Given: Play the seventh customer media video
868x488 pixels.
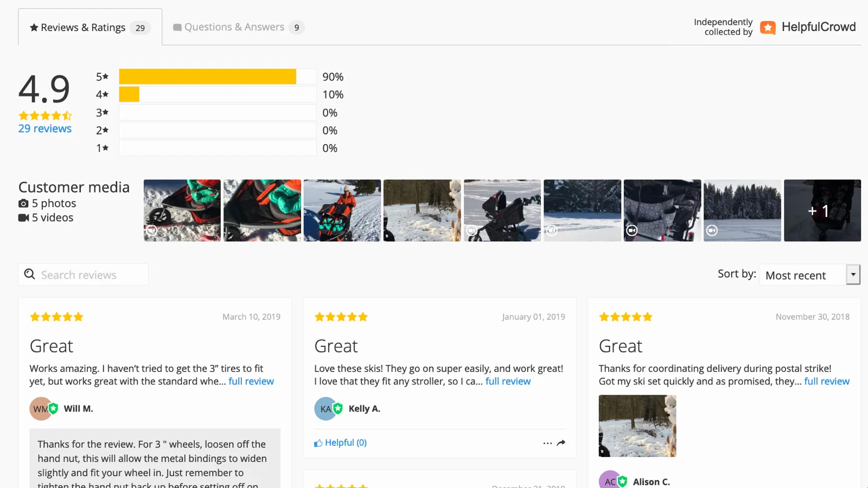Looking at the screenshot, I should click(662, 210).
